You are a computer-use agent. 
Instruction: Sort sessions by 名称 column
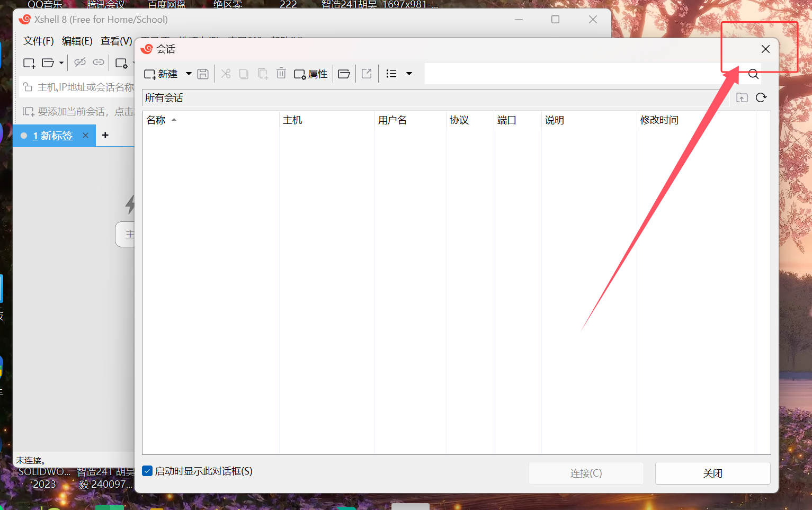(211, 120)
